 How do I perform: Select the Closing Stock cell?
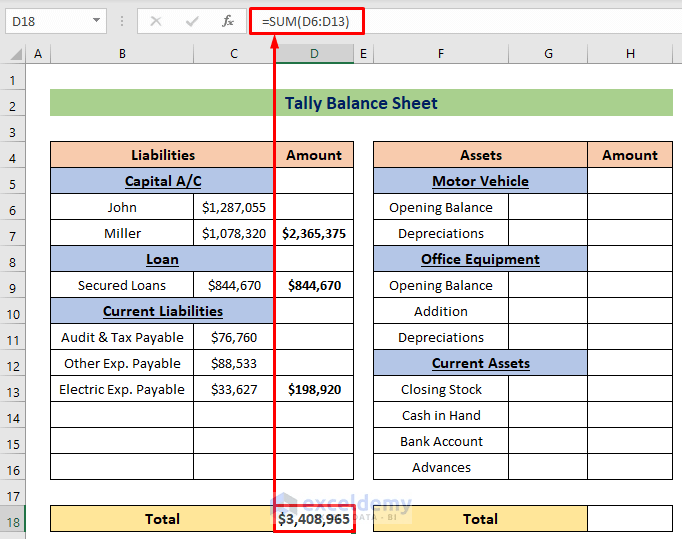441,389
